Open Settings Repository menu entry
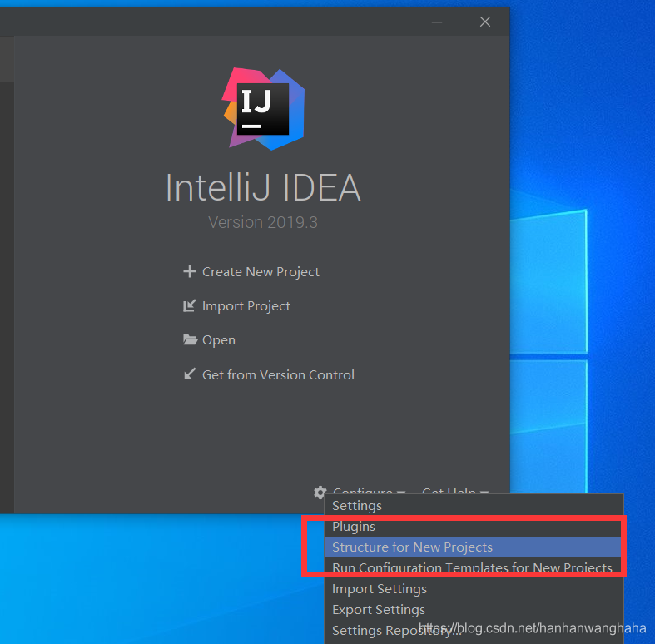 coord(474,630)
